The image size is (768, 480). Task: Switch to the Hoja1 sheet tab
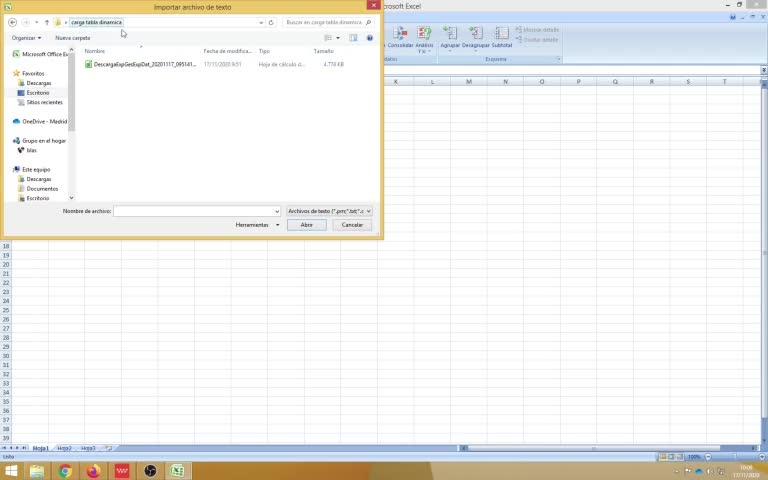(x=40, y=448)
